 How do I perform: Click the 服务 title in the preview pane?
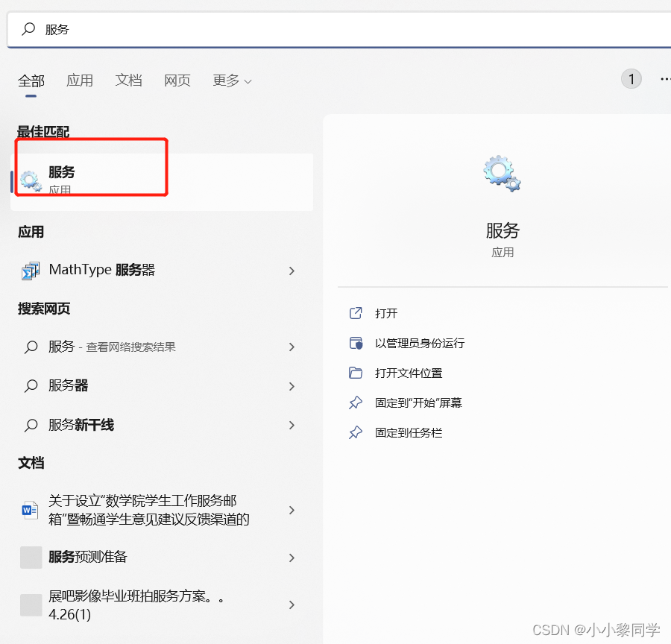click(503, 230)
